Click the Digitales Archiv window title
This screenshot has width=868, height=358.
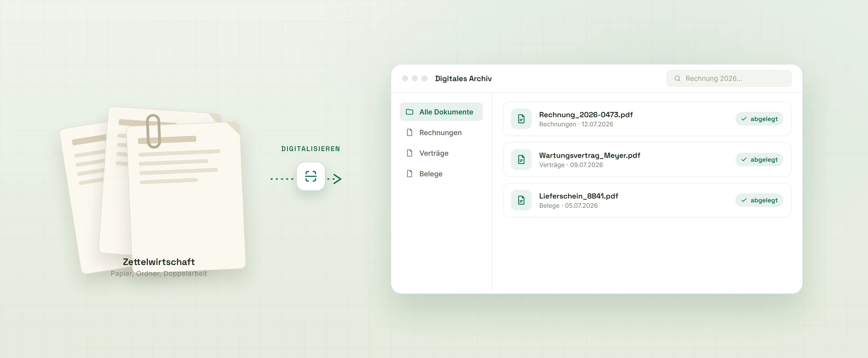click(x=463, y=78)
